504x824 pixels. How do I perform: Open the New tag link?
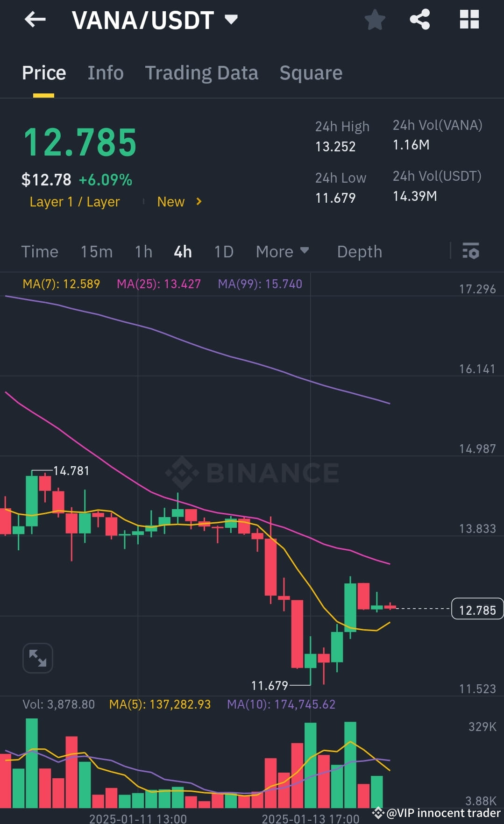[x=171, y=202]
